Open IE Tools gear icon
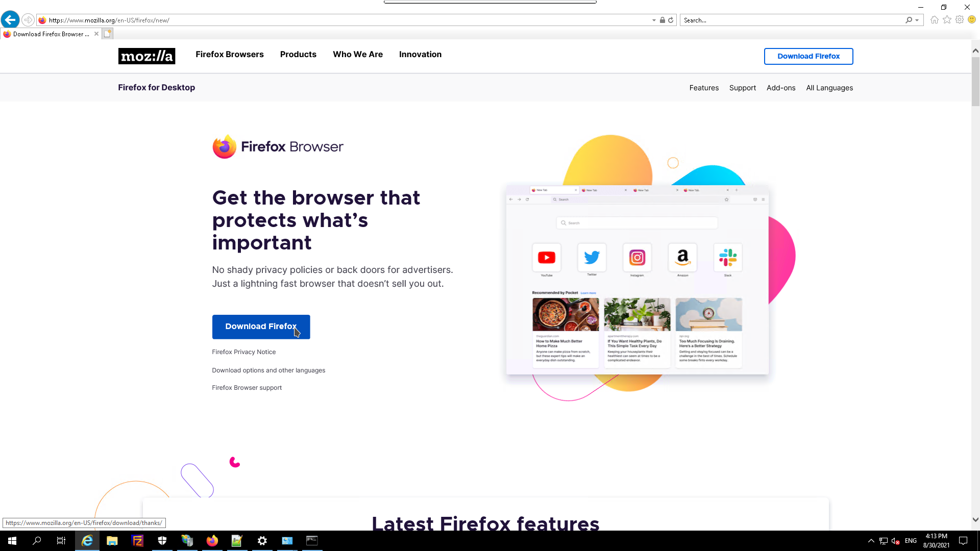This screenshot has height=551, width=980. point(960,20)
